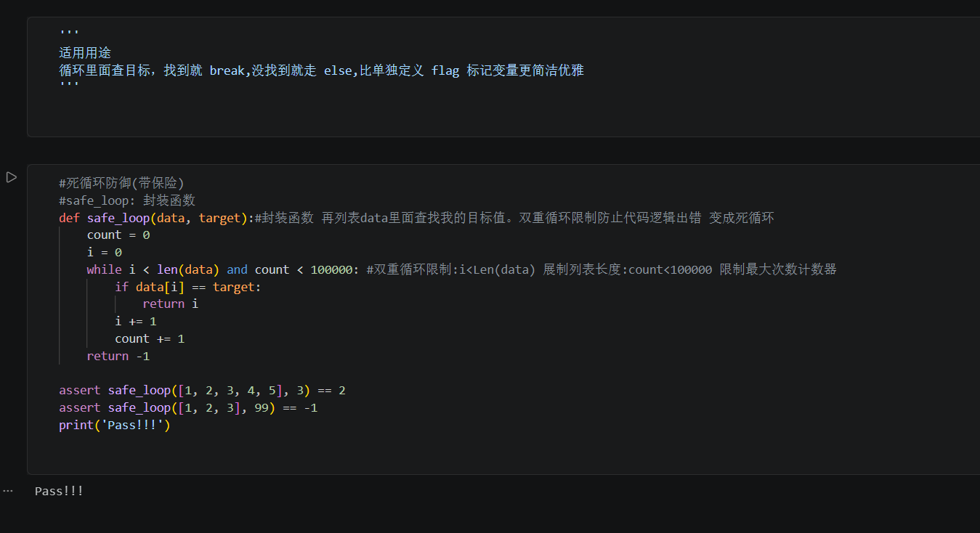980x533 pixels.
Task: Click the return -1 statement
Action: point(118,357)
